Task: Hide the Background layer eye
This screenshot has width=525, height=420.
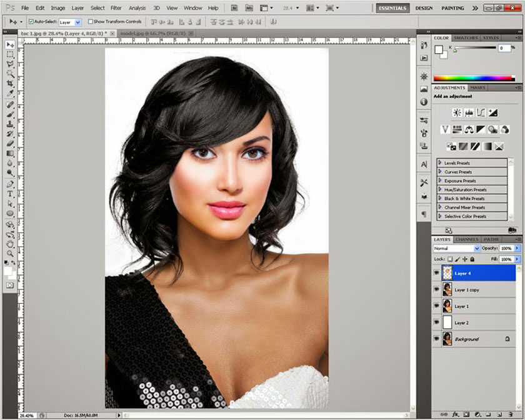Action: 436,339
